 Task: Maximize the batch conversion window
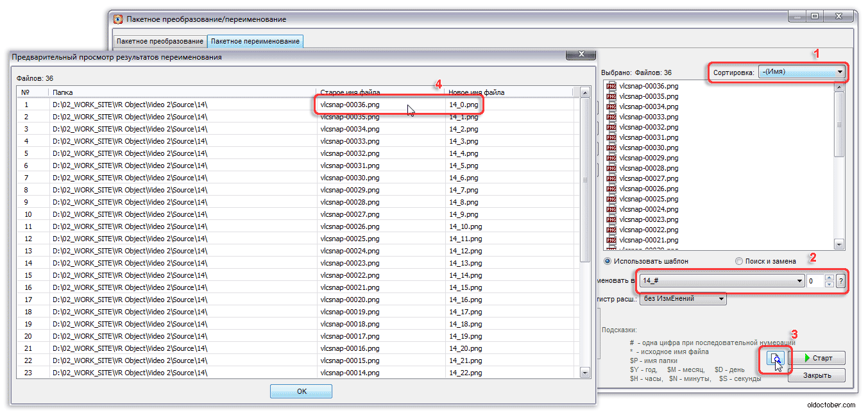(x=815, y=17)
